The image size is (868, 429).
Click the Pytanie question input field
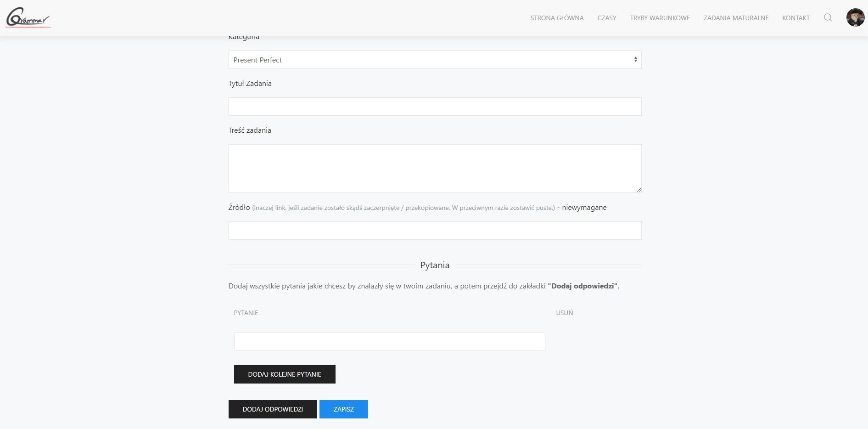pyautogui.click(x=389, y=341)
